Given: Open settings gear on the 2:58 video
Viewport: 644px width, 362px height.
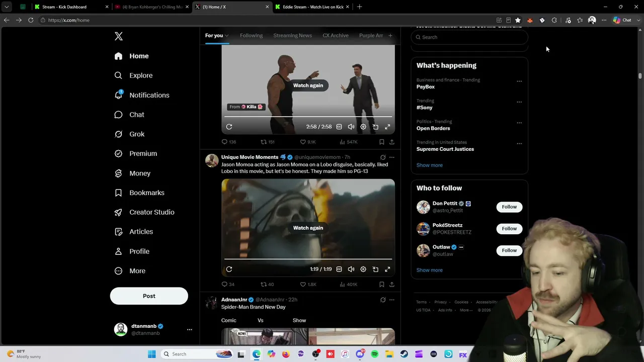Looking at the screenshot, I should click(363, 127).
